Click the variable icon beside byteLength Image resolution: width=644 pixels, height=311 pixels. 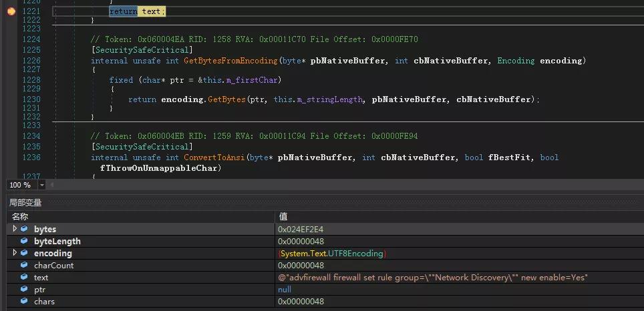click(x=25, y=241)
